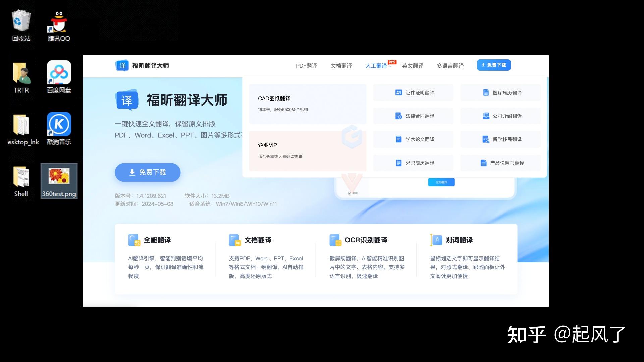Select the 企业VIP panel

[308, 151]
